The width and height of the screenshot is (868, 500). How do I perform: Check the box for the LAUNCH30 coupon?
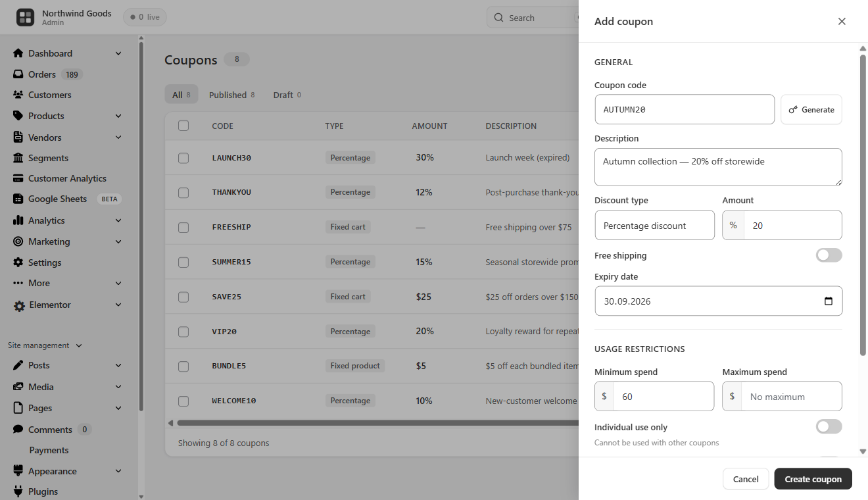point(183,158)
